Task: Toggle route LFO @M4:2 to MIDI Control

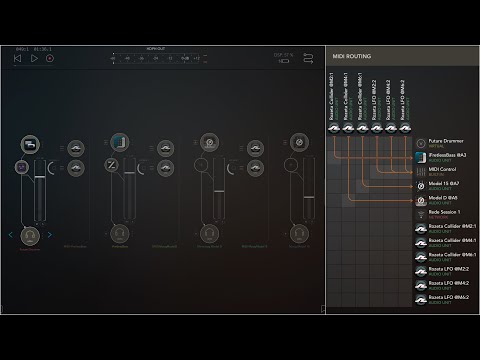Action: click(391, 172)
